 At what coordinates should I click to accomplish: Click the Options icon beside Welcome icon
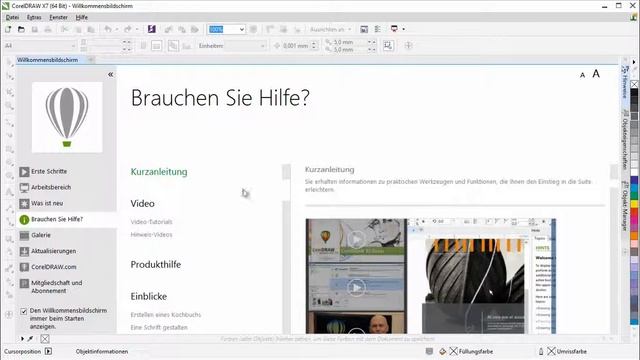click(x=378, y=29)
